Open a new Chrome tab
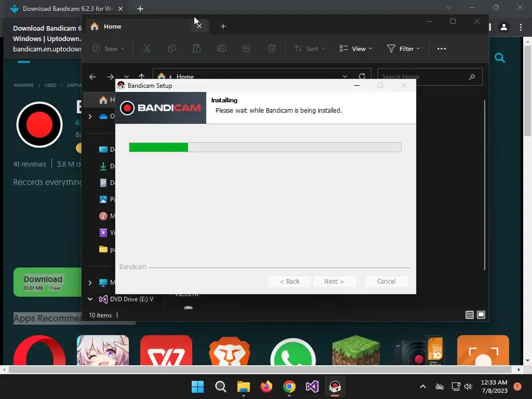Viewport: 532px width, 399px height. (140, 9)
